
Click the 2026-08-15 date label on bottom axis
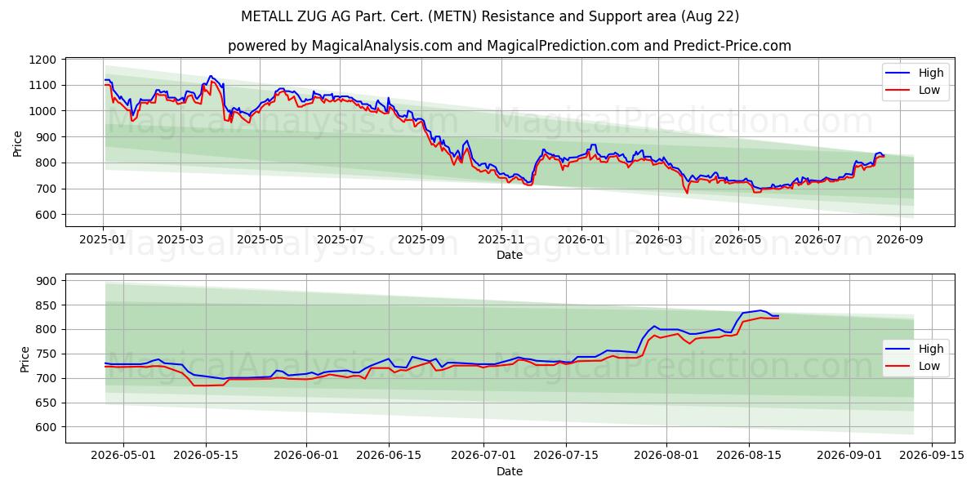click(747, 457)
